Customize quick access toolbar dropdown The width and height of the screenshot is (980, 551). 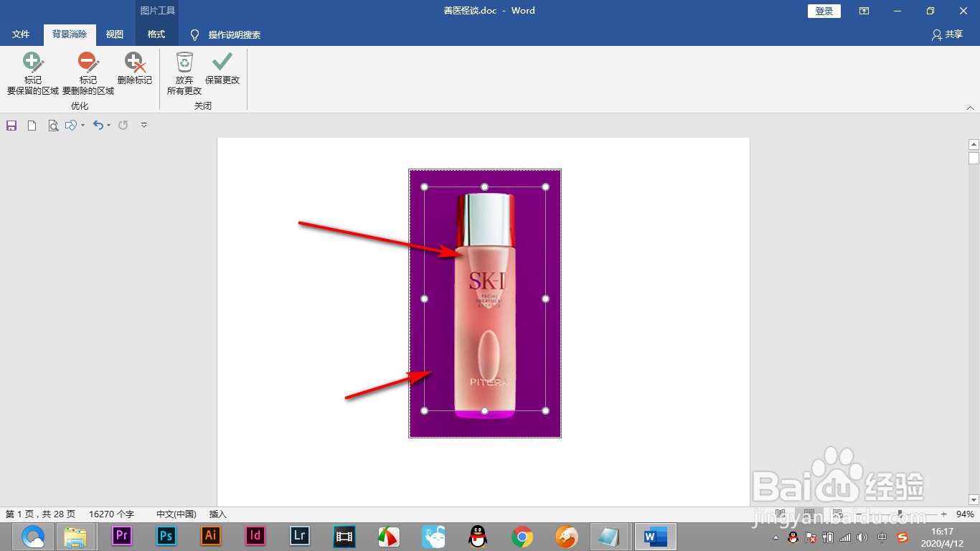[143, 126]
